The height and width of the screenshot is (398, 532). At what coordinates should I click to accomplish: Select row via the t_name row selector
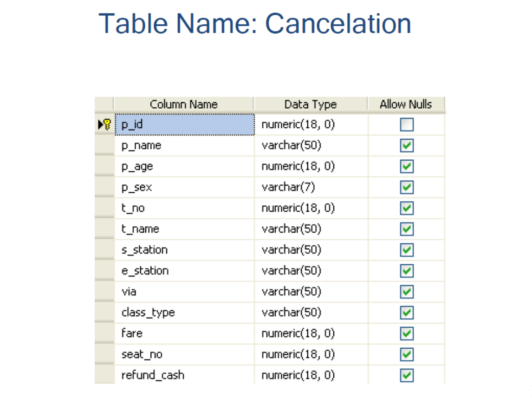pyautogui.click(x=104, y=229)
